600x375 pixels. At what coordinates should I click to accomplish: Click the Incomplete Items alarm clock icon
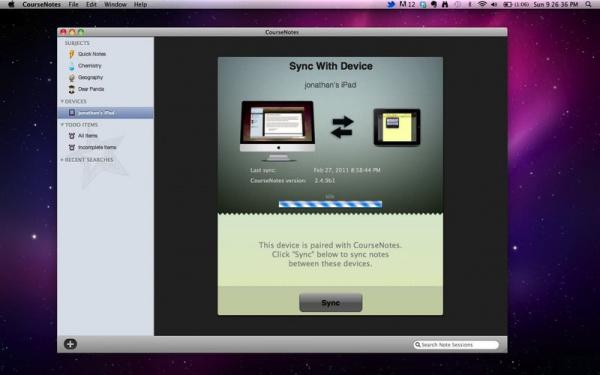(x=72, y=147)
